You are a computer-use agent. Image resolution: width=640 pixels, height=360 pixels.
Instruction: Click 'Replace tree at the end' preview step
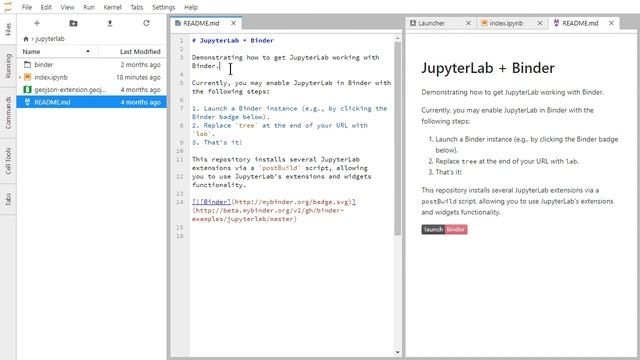coord(507,161)
